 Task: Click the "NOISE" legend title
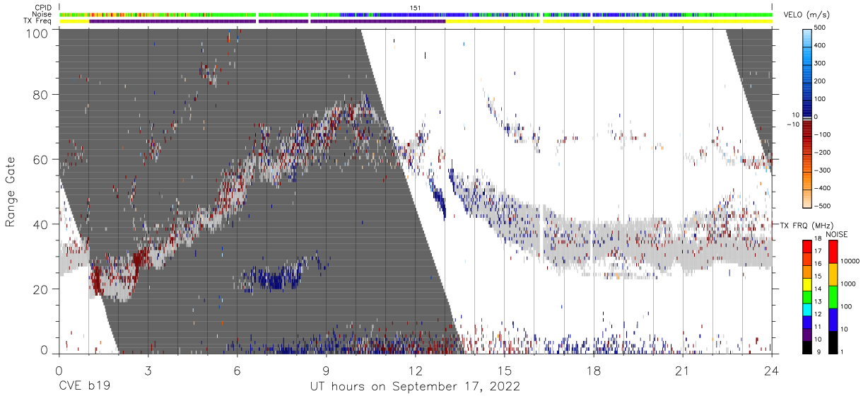(x=837, y=234)
